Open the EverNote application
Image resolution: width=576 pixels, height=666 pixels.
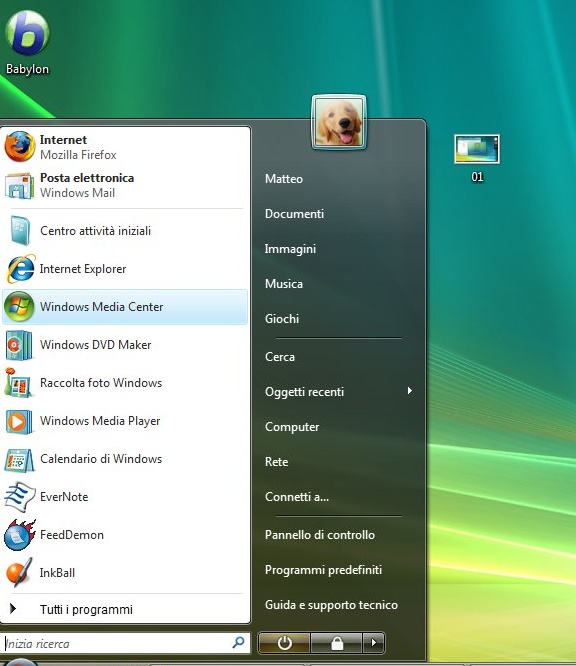125,497
